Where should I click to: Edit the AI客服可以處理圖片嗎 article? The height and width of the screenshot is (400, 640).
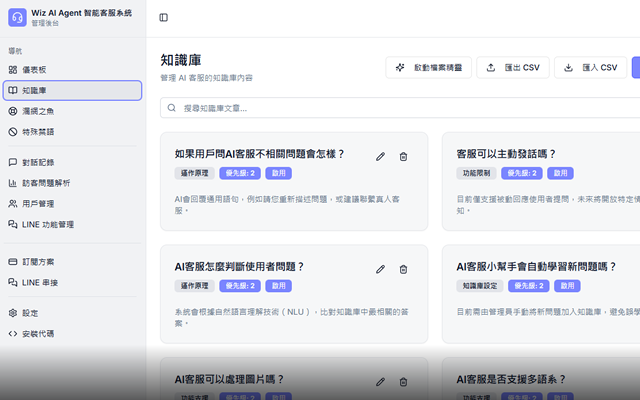click(380, 381)
